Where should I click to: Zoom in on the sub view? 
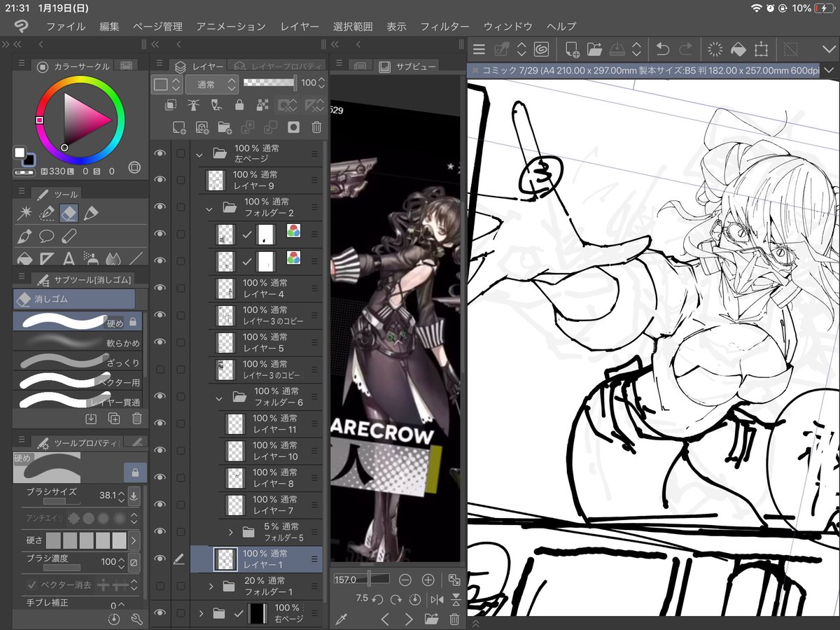428,580
